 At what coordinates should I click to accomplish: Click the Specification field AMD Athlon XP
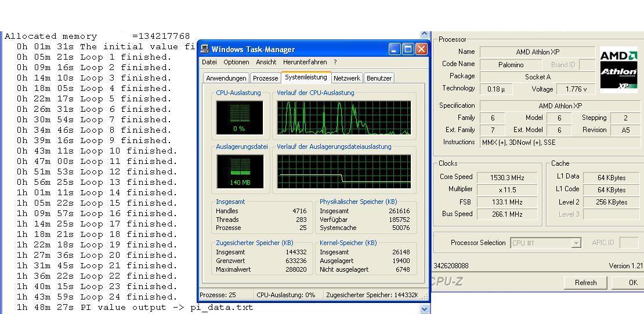coord(560,106)
